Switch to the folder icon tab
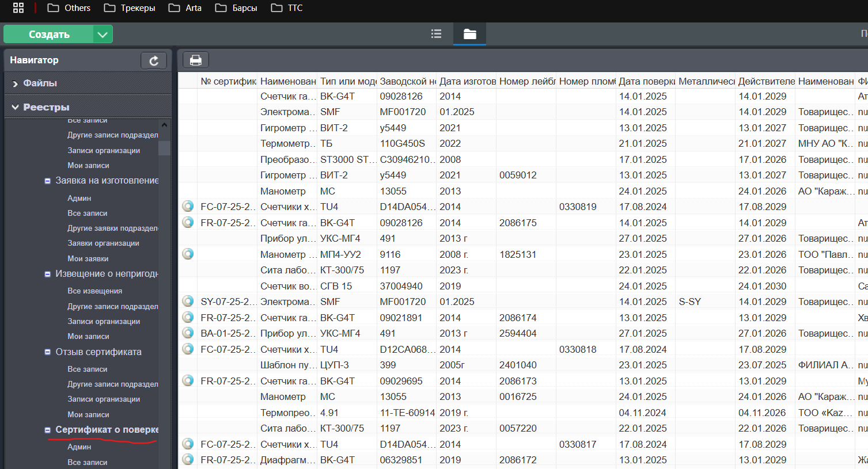 pyautogui.click(x=469, y=34)
